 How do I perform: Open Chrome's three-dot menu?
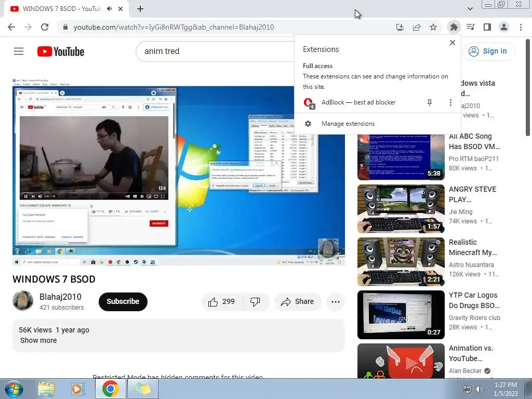click(x=521, y=27)
